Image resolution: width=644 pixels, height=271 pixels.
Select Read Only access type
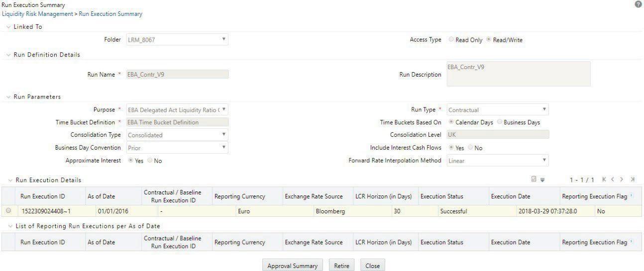tap(451, 40)
